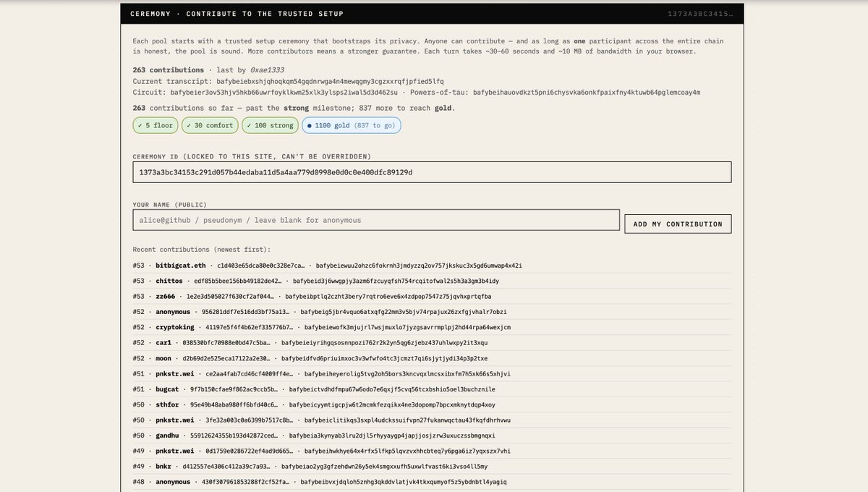Select contributor bugcat row
The image size is (868, 492).
[432, 389]
